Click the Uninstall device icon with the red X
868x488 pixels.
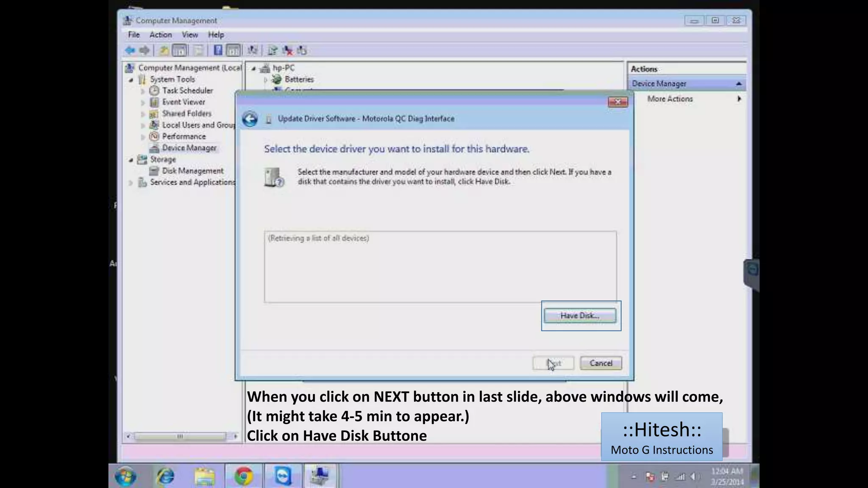[288, 50]
